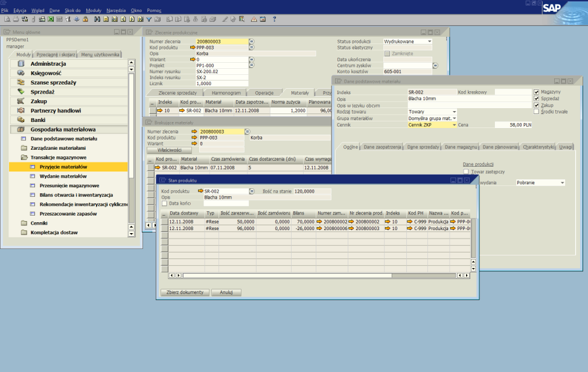Screen dimensions: 588x372
Task: Click orange arrow next to Wariant 0 in Zlecenie produkcyjne
Action: pos(193,60)
